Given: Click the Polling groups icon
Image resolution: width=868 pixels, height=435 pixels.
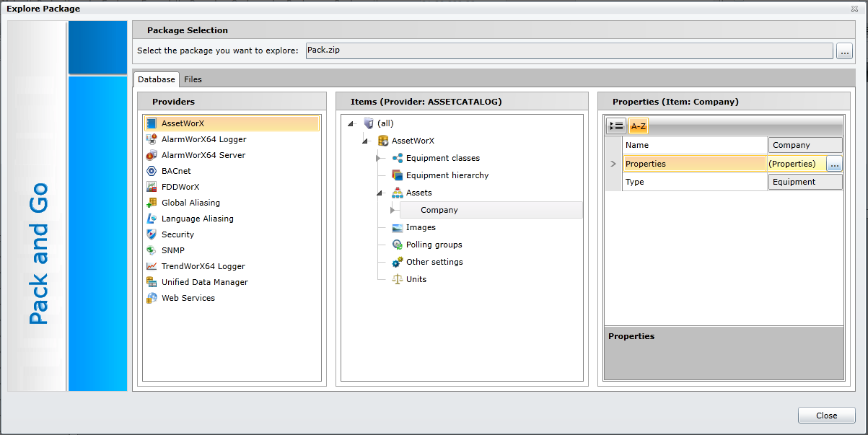Looking at the screenshot, I should 397,245.
